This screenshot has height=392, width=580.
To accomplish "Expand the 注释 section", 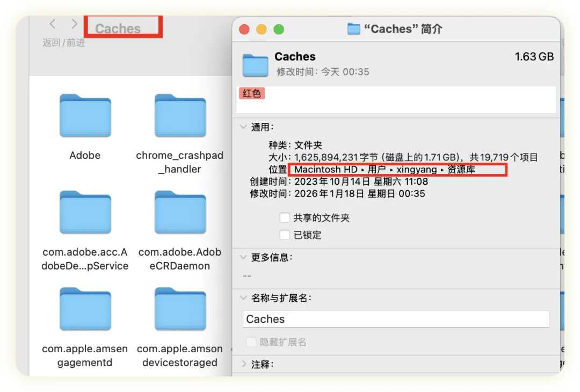I will pos(244,364).
